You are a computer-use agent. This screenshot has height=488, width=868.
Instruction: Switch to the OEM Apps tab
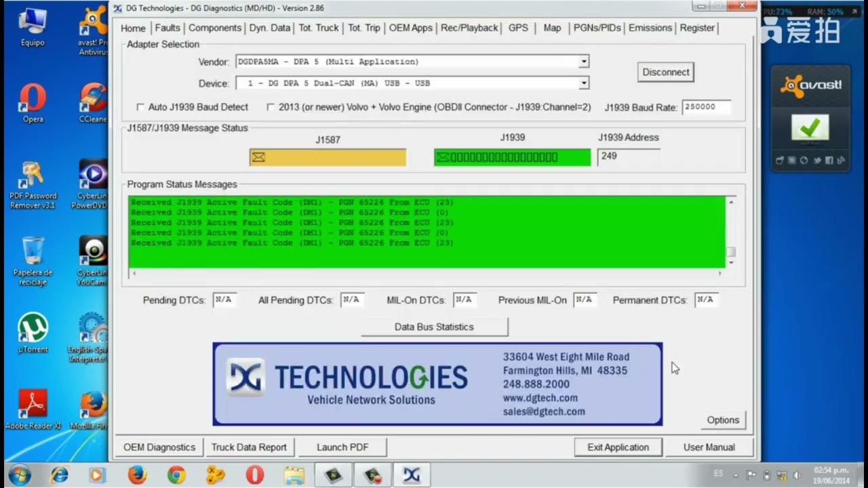coord(411,28)
